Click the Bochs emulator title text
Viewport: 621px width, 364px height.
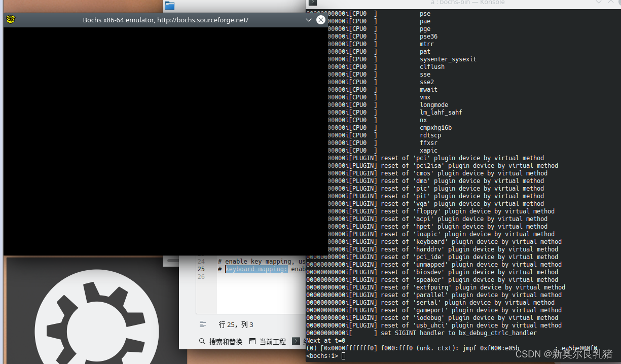click(165, 20)
